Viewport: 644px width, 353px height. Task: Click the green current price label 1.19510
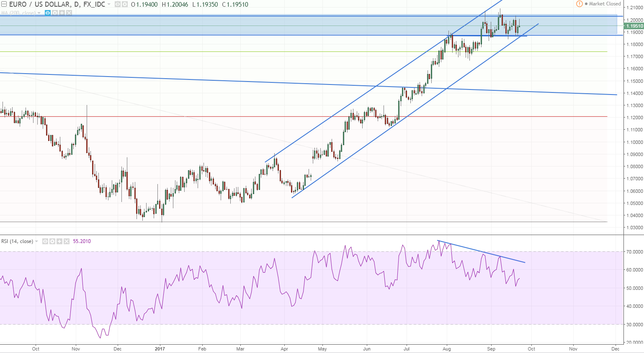click(634, 26)
